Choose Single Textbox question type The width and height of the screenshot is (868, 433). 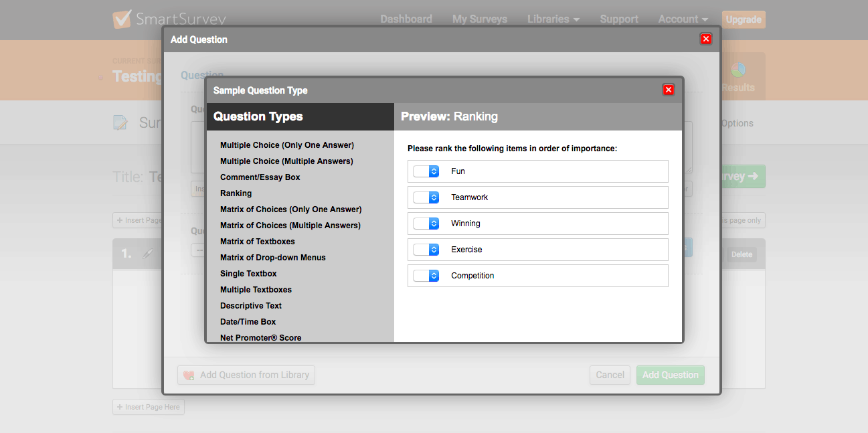tap(248, 274)
